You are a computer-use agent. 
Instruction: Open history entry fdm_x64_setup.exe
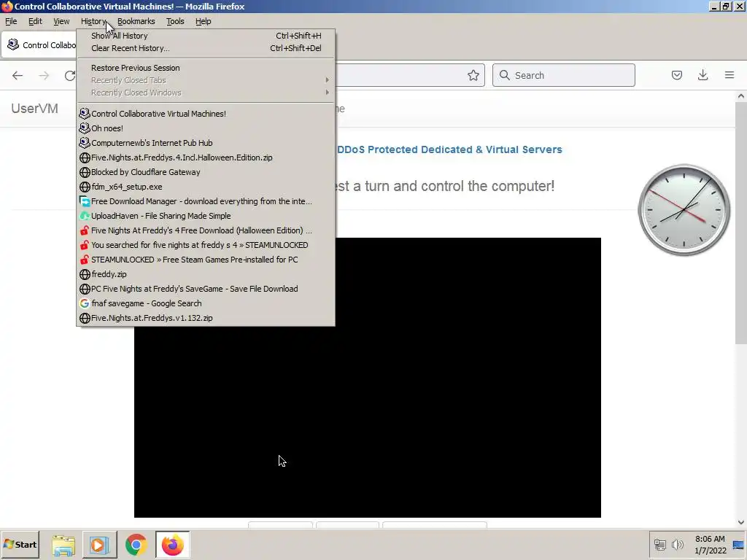[206, 187]
